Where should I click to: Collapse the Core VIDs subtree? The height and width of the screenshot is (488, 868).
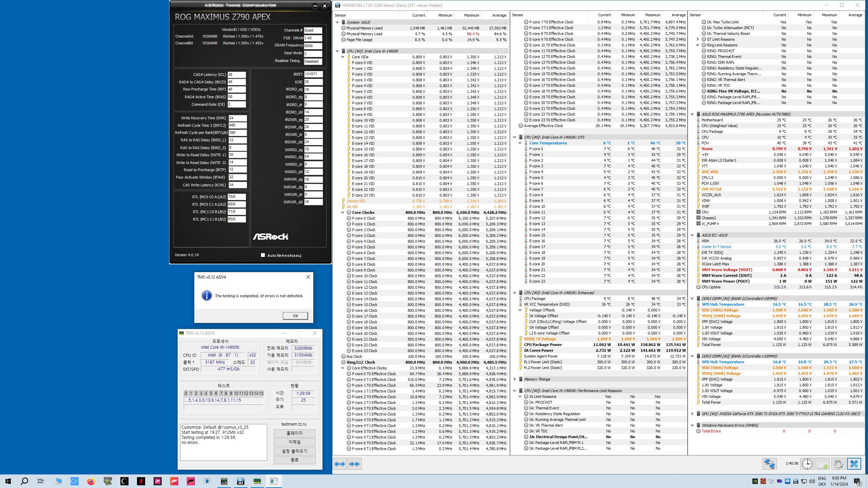pos(343,57)
